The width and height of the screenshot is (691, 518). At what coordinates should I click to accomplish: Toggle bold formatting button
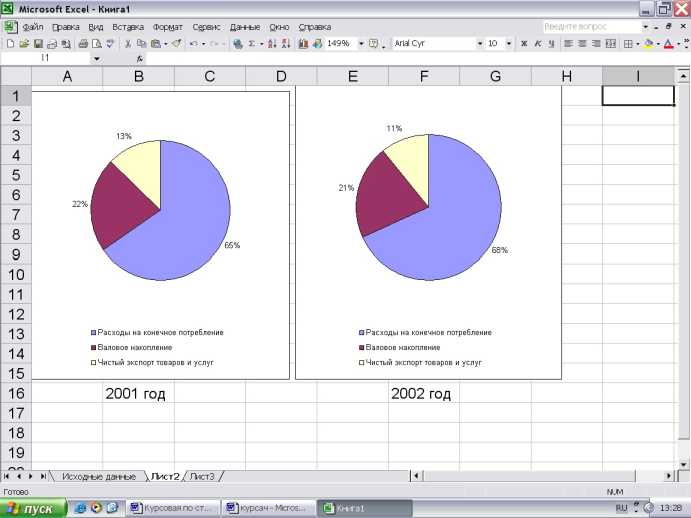524,44
